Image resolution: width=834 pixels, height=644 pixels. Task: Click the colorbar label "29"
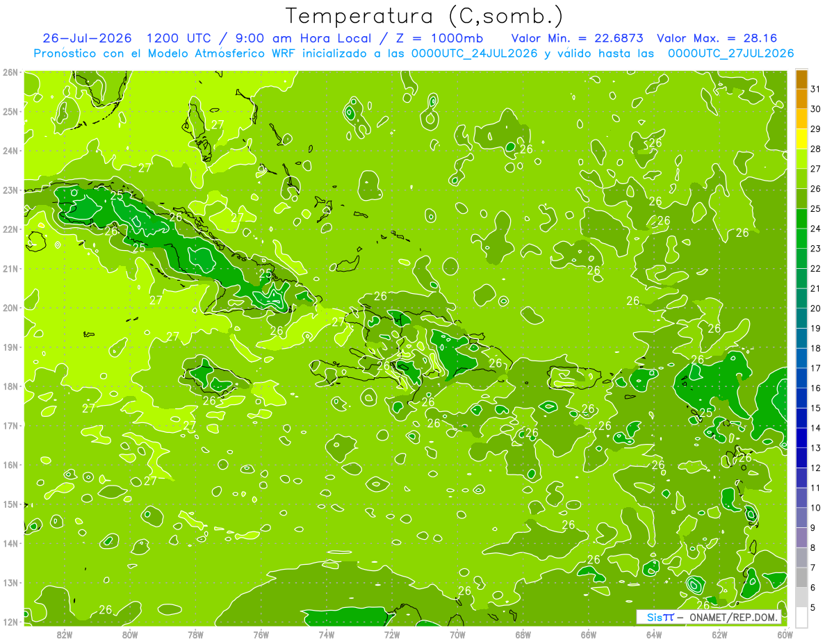(x=816, y=129)
